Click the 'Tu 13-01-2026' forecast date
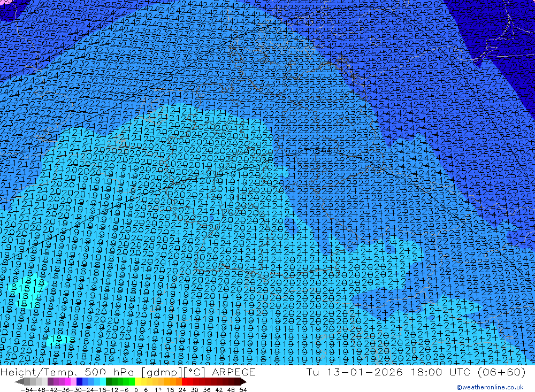This screenshot has height=392, width=535. click(x=355, y=372)
